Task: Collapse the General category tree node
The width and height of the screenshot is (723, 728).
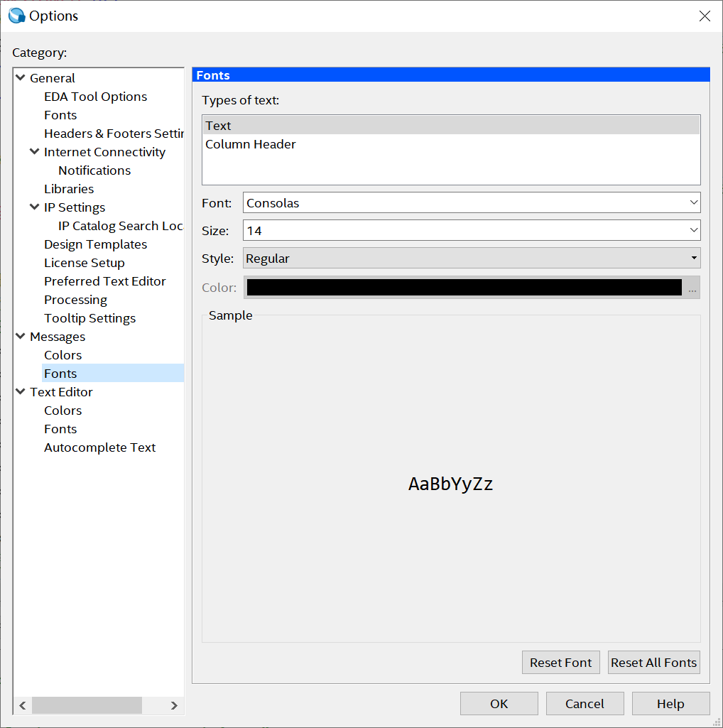Action: [21, 78]
